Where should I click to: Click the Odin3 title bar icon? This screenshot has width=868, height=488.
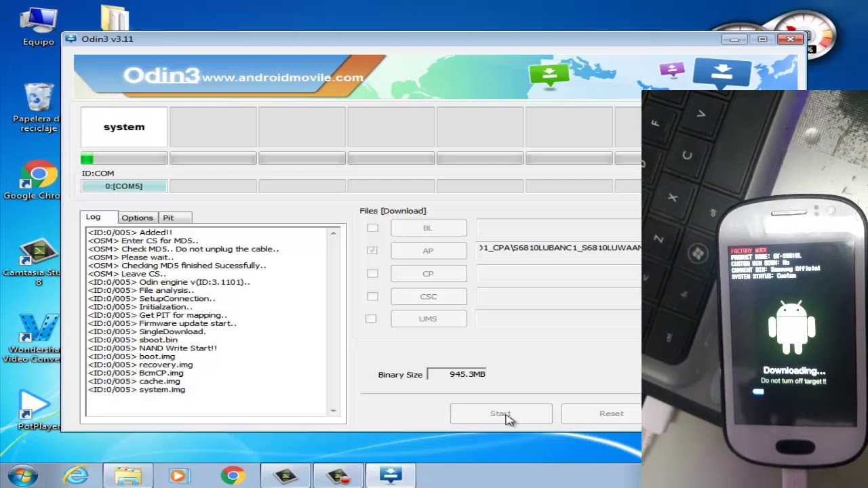(x=71, y=39)
